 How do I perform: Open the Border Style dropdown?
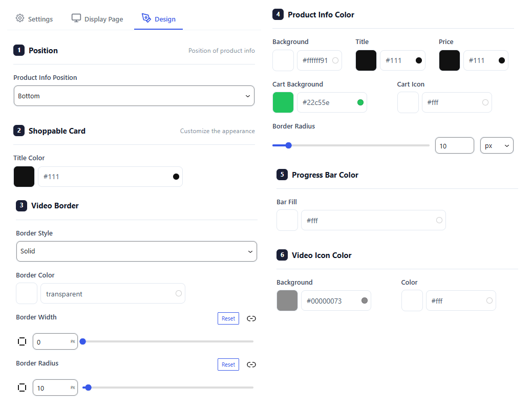click(x=136, y=251)
